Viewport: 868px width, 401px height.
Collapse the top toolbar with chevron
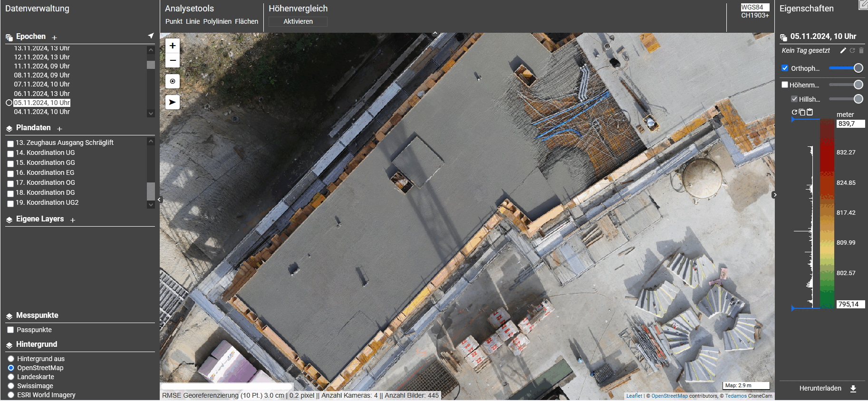pyautogui.click(x=435, y=33)
